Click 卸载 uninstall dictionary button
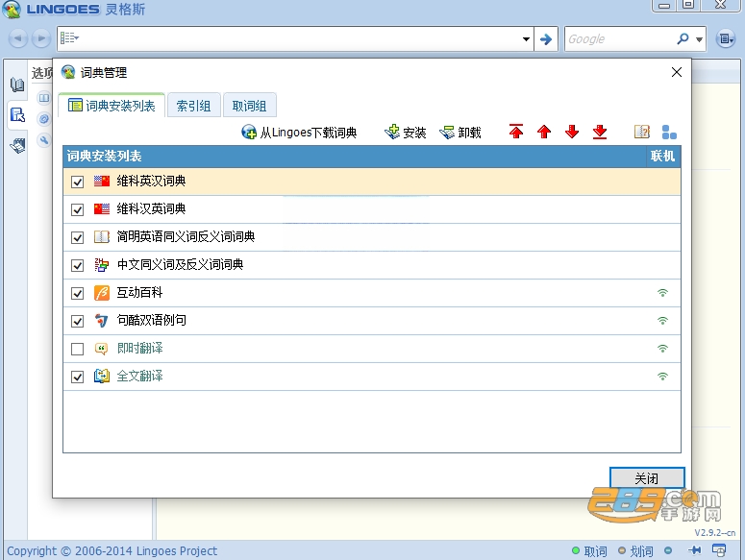 coord(460,132)
